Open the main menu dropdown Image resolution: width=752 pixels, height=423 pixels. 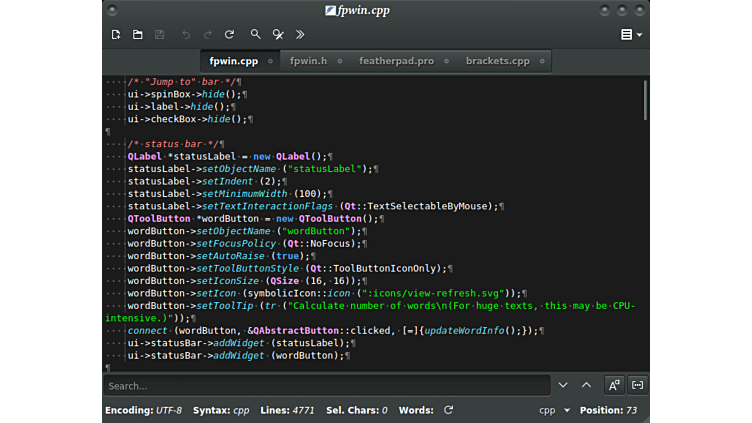click(631, 34)
